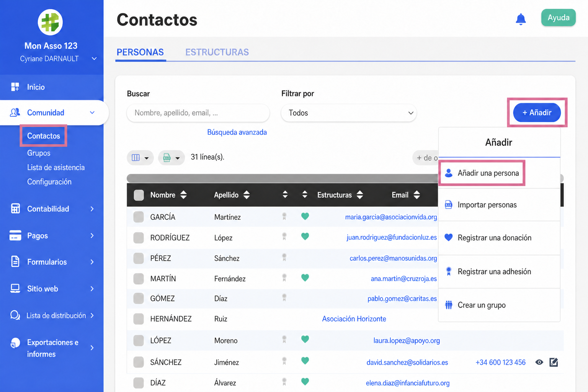Click the Mon Asso 123 logo
This screenshot has height=392, width=588.
tap(50, 22)
